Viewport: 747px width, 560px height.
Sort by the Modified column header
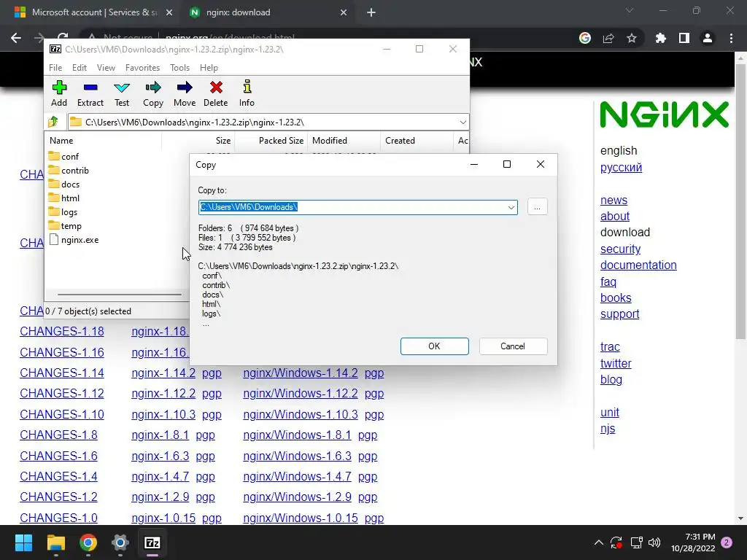329,141
